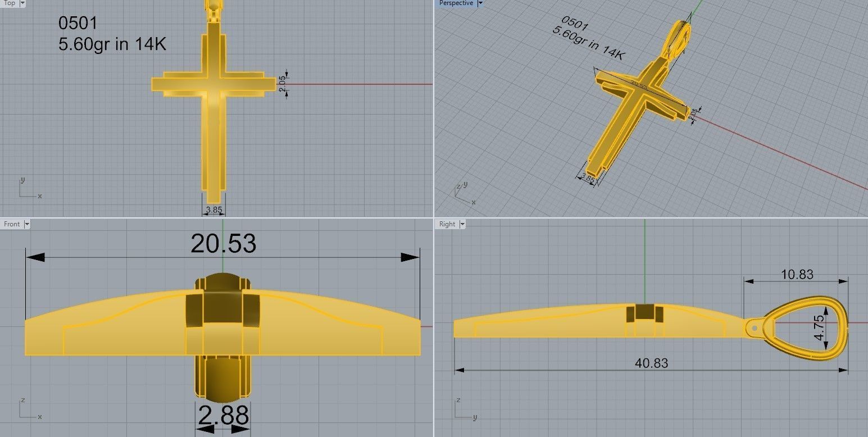Click the xyz axis icon in Perspective view
The height and width of the screenshot is (437, 868).
pos(464,194)
